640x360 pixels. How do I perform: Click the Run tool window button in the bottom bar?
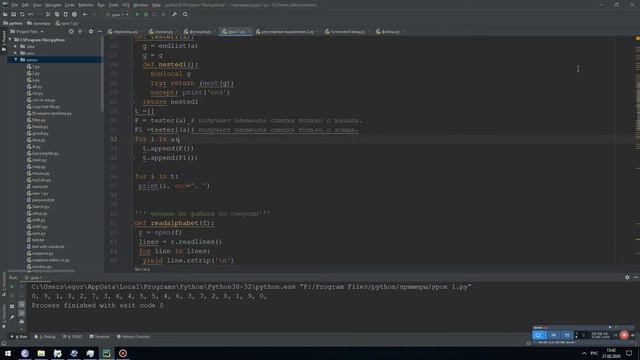coord(19,337)
